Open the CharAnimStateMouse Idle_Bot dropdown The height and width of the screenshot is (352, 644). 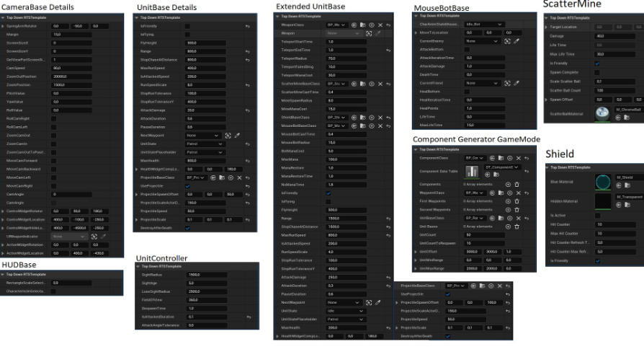click(x=484, y=25)
